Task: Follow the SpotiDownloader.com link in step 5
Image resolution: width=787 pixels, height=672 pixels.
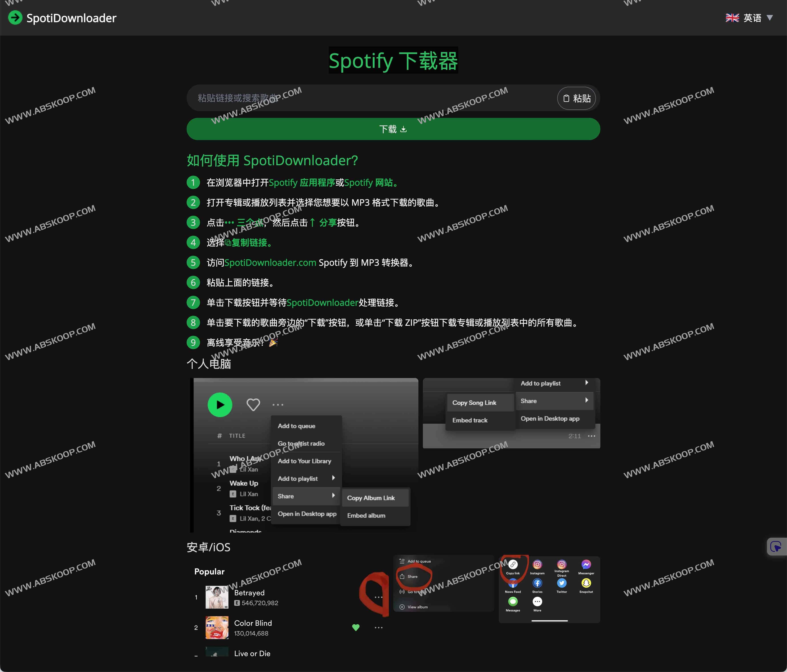Action: pyautogui.click(x=270, y=262)
